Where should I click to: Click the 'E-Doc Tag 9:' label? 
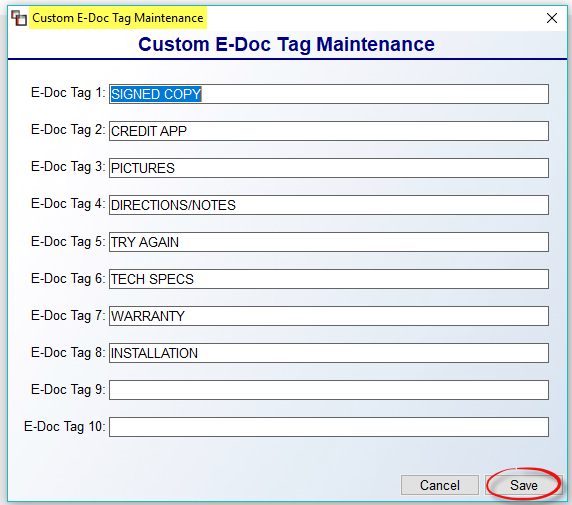pyautogui.click(x=68, y=390)
